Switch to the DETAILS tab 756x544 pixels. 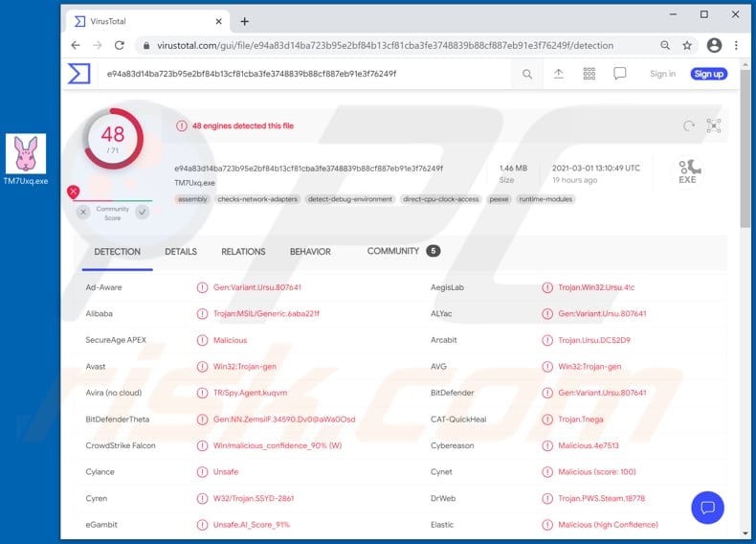(x=181, y=252)
